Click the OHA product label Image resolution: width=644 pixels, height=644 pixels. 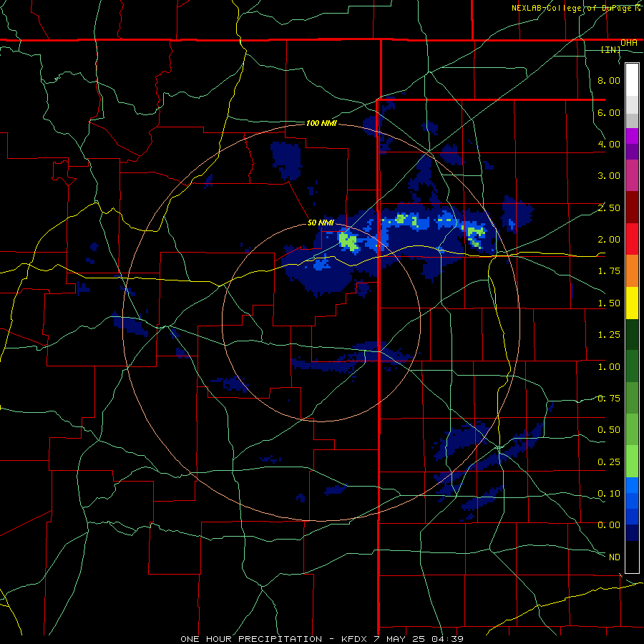pos(629,43)
